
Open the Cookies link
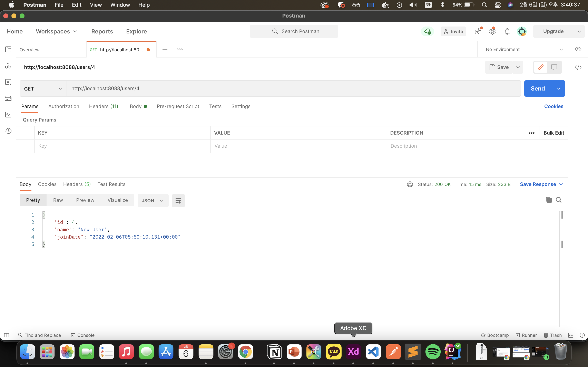(x=553, y=106)
